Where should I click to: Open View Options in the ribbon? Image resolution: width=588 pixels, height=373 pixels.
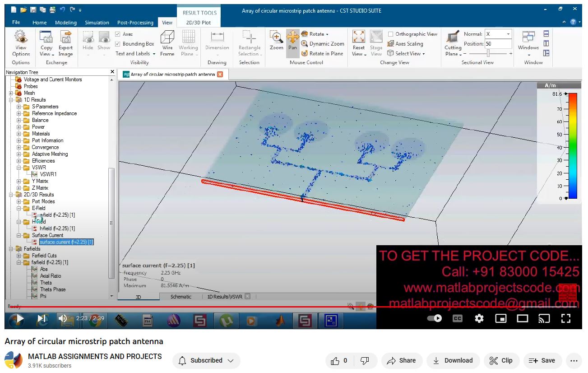pyautogui.click(x=21, y=43)
